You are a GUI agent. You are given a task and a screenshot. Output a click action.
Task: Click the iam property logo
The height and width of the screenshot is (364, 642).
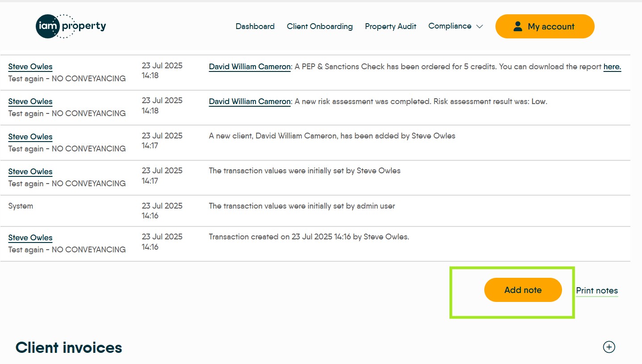tap(71, 26)
